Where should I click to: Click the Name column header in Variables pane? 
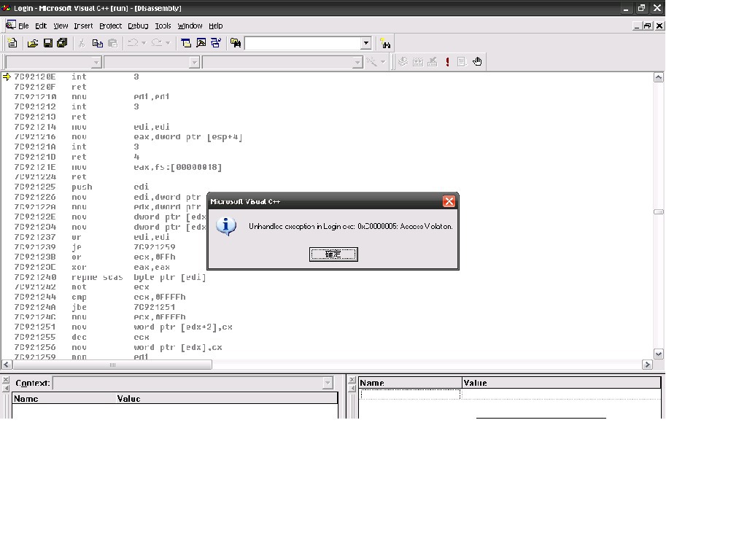pyautogui.click(x=64, y=399)
